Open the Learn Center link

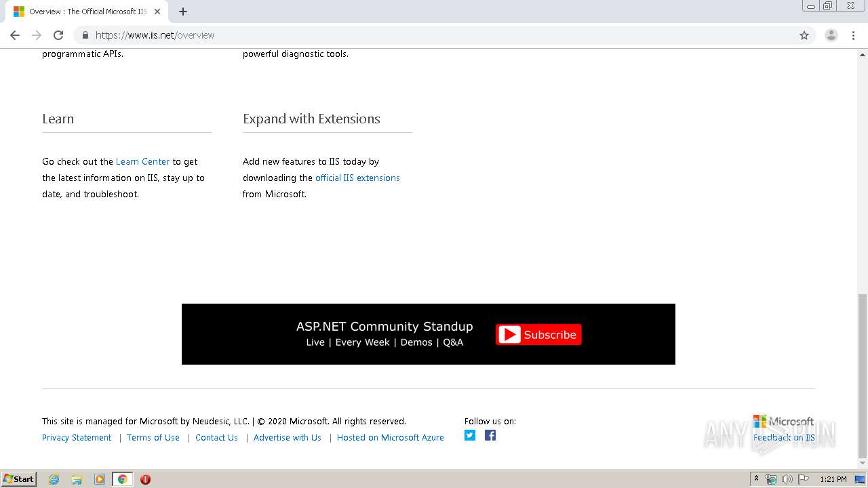click(142, 161)
